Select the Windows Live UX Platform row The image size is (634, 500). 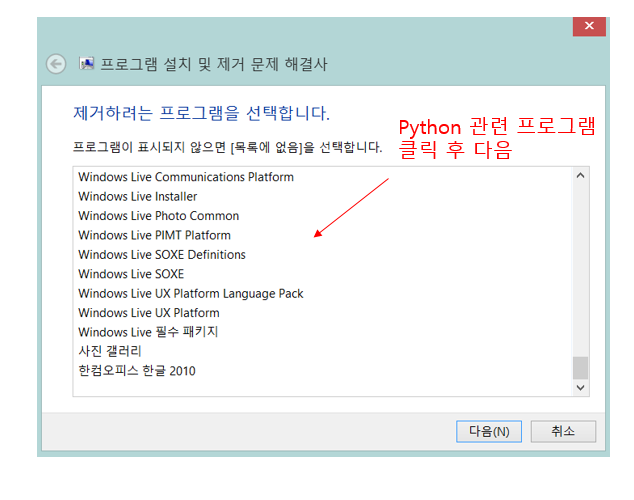[323, 313]
